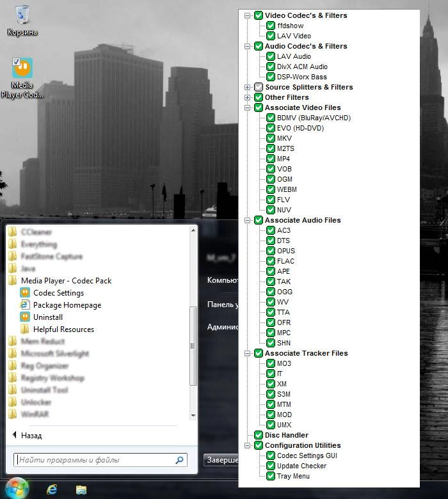Image resolution: width=448 pixels, height=499 pixels.
Task: Click scrollbar down arrow in programs list
Action: tap(193, 416)
